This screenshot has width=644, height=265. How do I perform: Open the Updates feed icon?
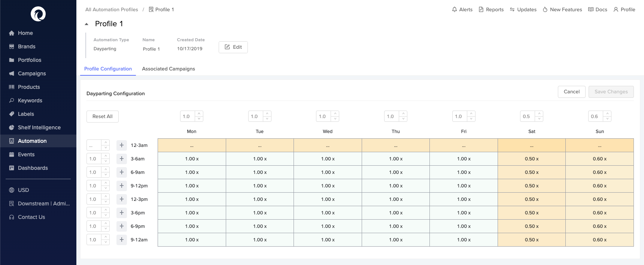(512, 9)
